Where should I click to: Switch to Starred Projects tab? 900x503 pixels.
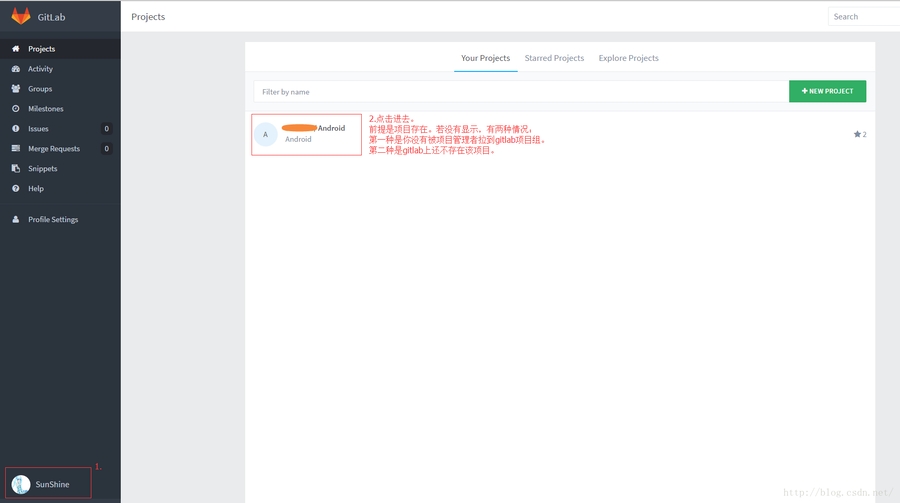coord(554,58)
